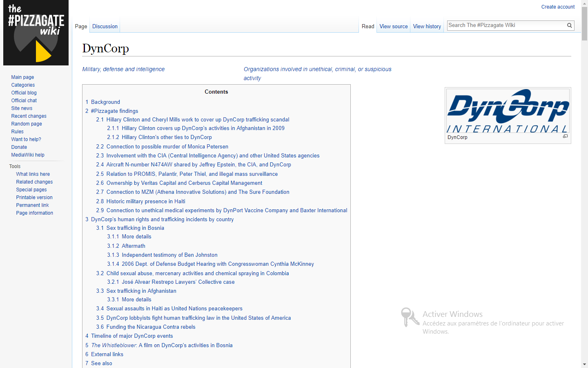Go to section 2.1 Hillary Clinton and Cheryl Mills

(193, 120)
